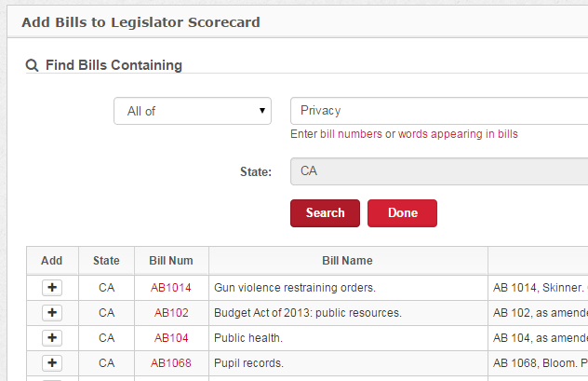This screenshot has height=381, width=588.
Task: Click the State field showing CA
Action: coord(437,171)
